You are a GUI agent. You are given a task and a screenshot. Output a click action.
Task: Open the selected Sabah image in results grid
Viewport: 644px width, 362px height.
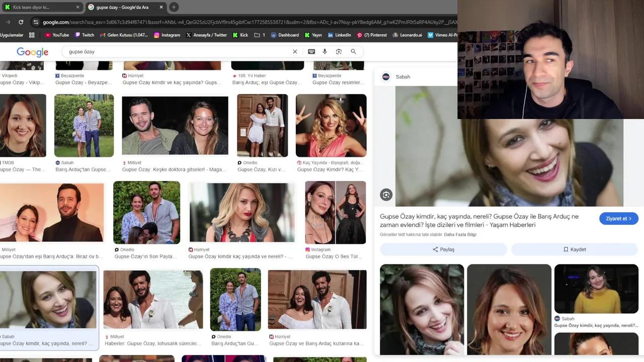(48, 300)
